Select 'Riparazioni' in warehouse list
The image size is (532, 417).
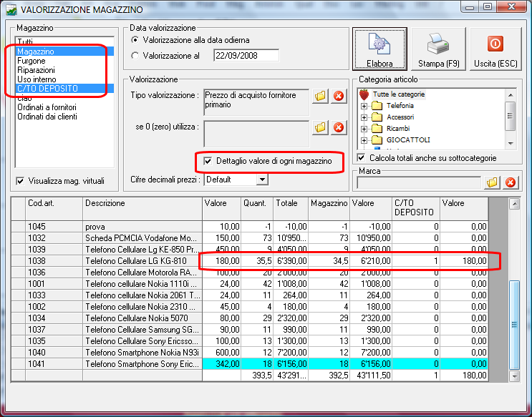pos(64,70)
